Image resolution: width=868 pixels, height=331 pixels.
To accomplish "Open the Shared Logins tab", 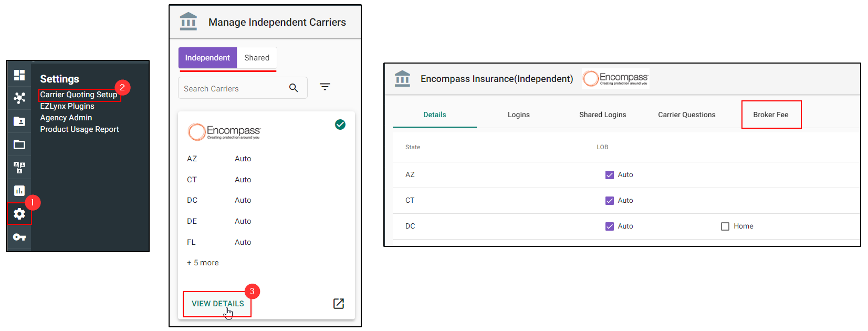I will point(603,115).
